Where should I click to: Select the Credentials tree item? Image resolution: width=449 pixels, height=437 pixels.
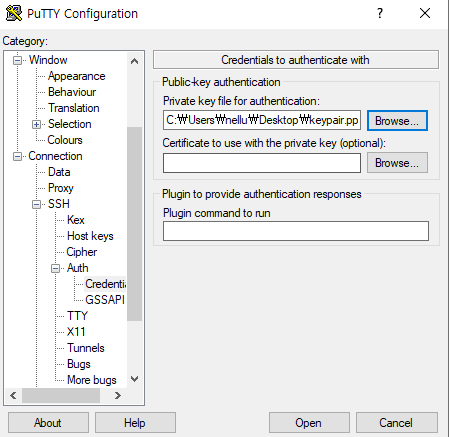(x=105, y=284)
